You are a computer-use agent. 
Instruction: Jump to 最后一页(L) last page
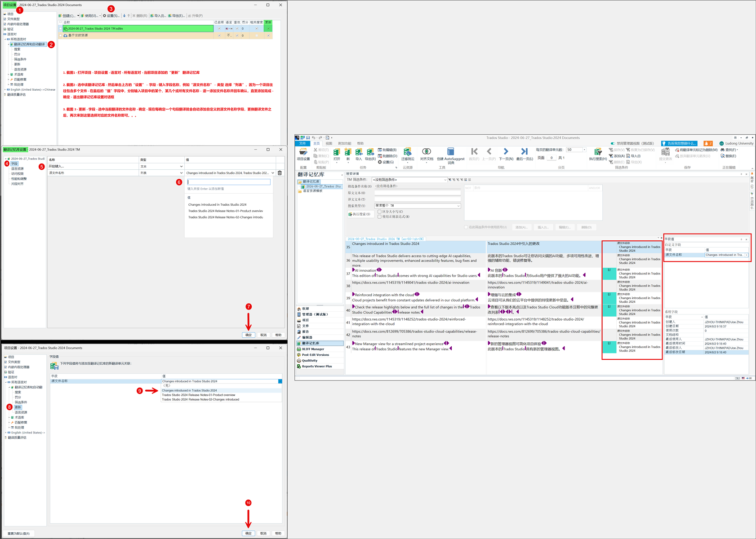[x=525, y=155]
